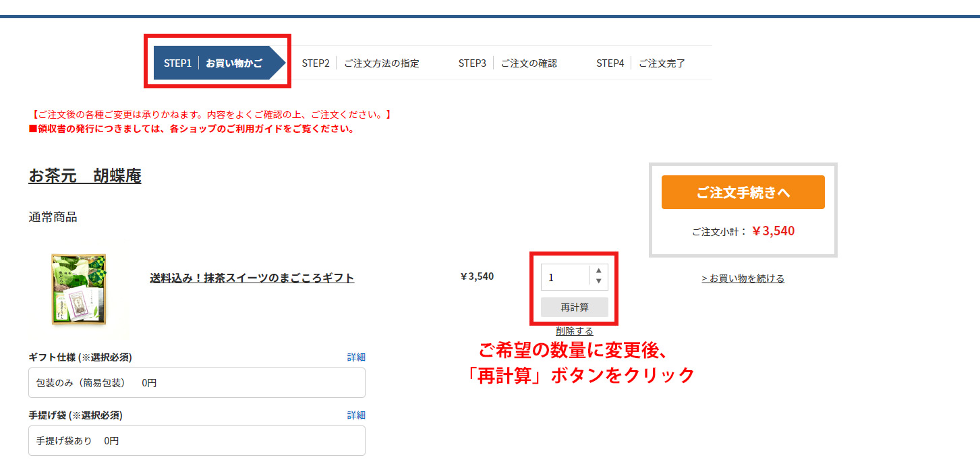Click the 再計算 recalculate button
This screenshot has height=472, width=980.
pos(574,307)
